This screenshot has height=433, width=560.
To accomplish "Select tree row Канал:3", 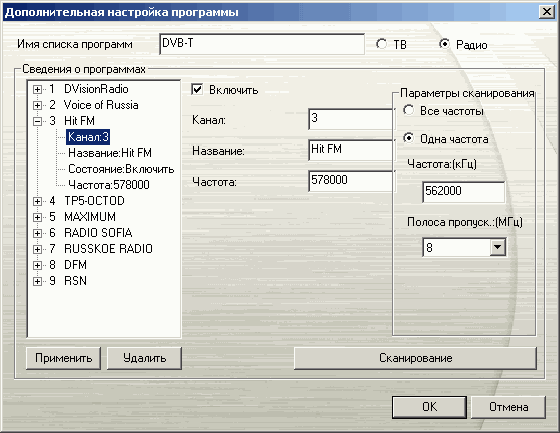I will coord(88,137).
